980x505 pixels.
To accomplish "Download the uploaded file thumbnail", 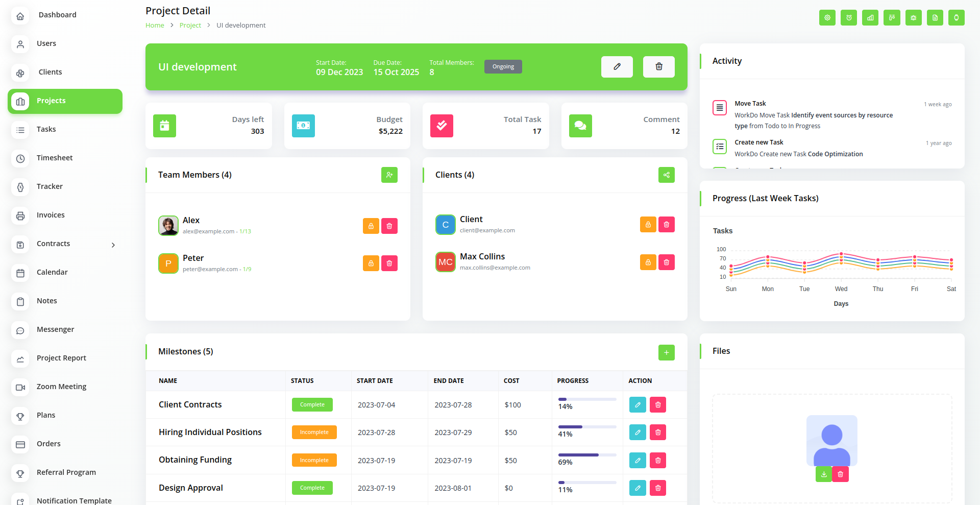I will coord(823,474).
